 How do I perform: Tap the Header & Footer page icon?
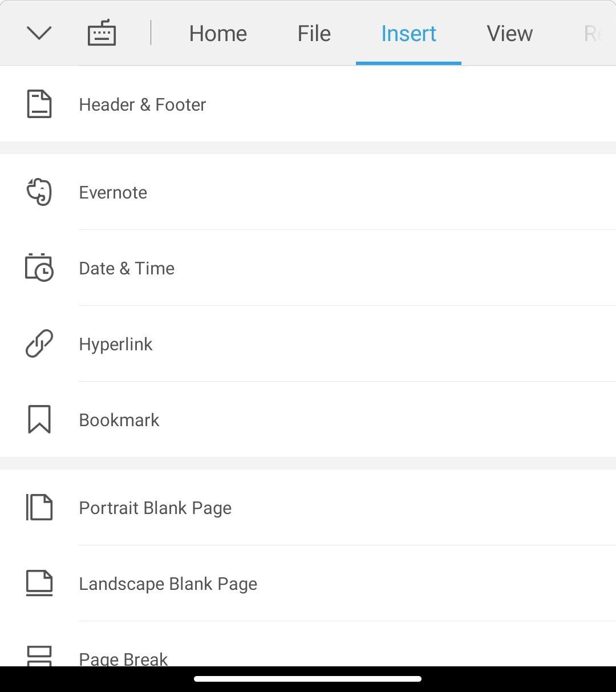[x=39, y=104]
